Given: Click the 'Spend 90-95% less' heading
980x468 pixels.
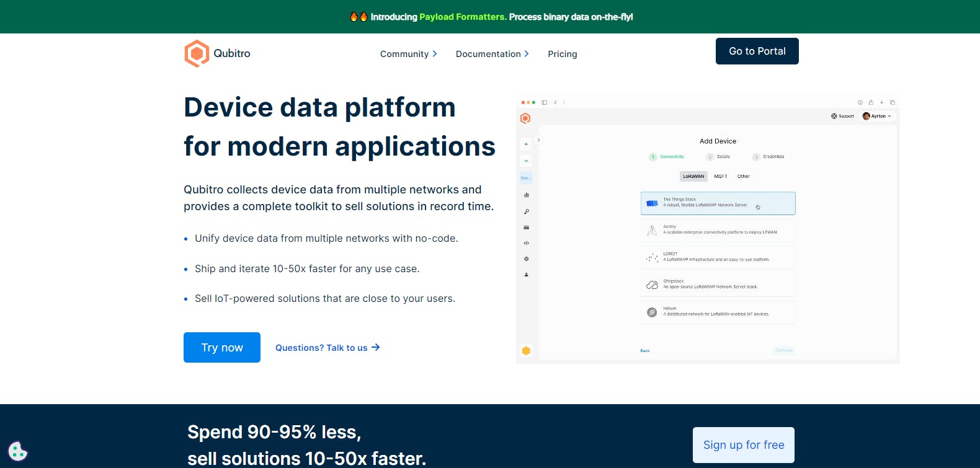Looking at the screenshot, I should tap(306, 445).
